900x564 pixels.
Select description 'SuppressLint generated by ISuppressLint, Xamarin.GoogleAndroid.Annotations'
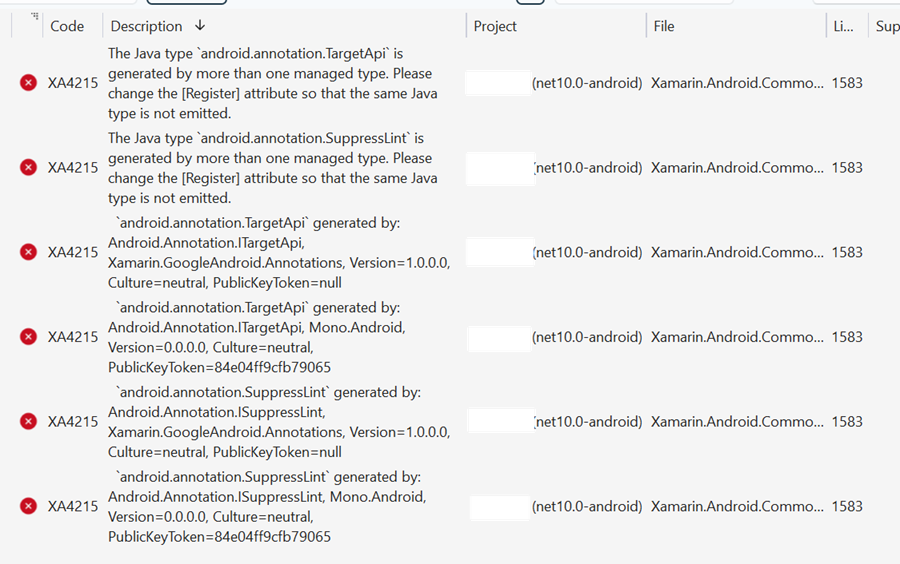(x=279, y=422)
